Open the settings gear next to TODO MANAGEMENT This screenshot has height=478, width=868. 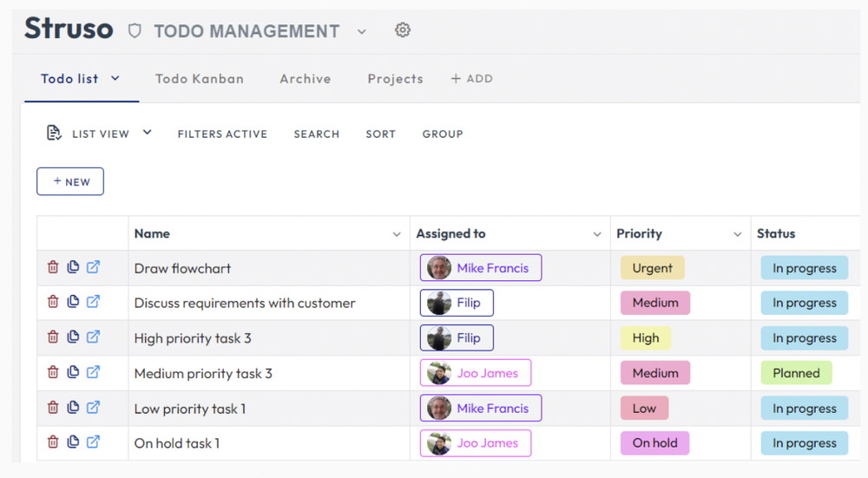coord(403,29)
